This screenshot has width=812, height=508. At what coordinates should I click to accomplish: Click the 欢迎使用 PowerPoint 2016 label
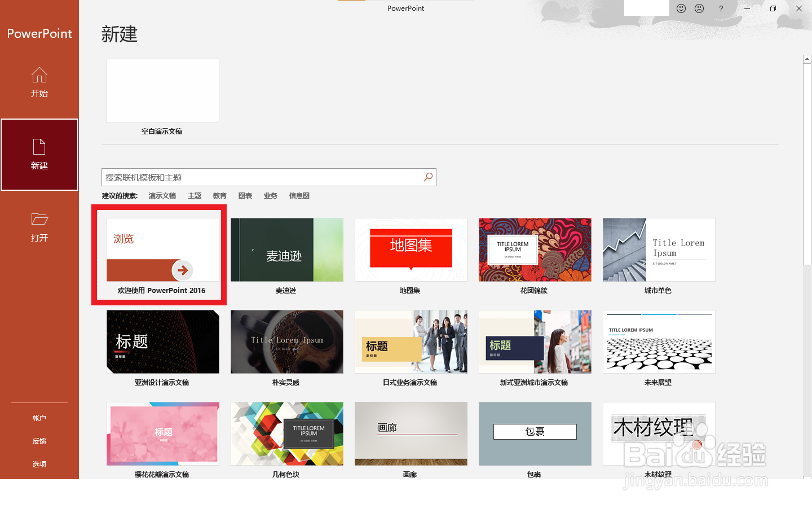coord(162,291)
